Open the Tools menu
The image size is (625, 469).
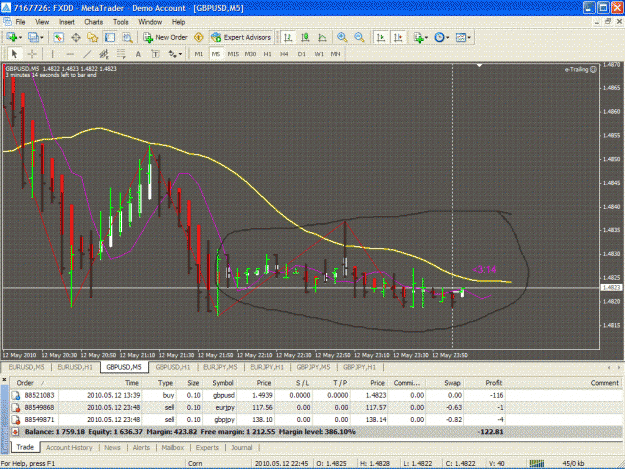pos(120,22)
